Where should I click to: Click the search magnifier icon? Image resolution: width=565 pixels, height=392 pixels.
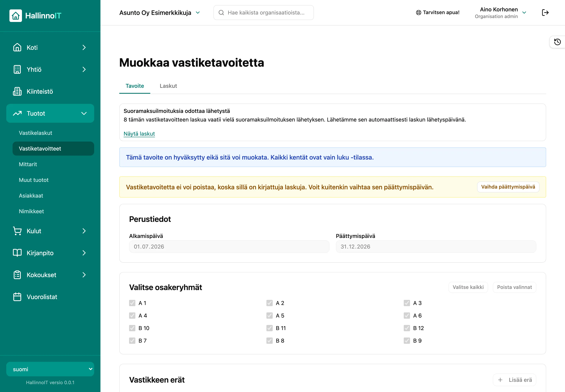[x=221, y=13]
